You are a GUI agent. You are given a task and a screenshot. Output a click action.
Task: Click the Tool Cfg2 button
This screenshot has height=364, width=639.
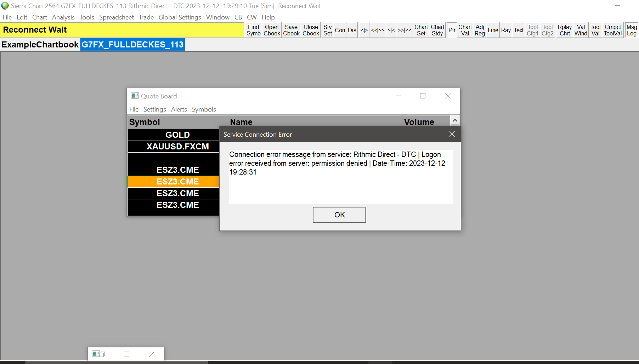[x=548, y=30]
